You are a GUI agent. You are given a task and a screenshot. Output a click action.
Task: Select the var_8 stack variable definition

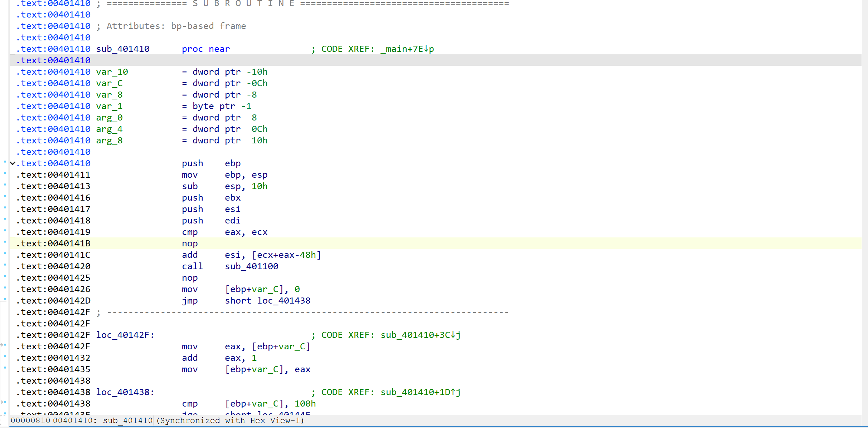(109, 95)
